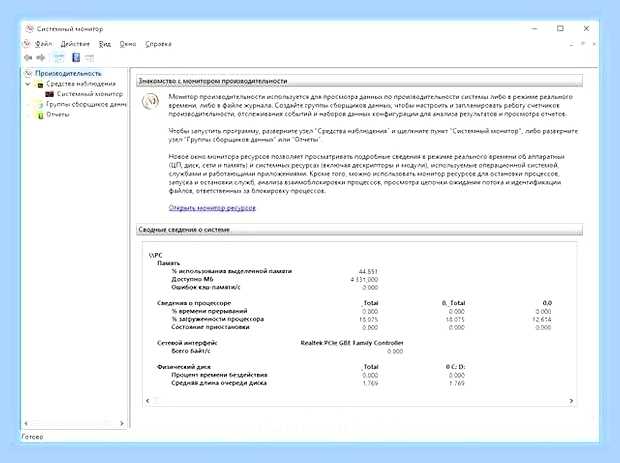Click the Системный монитор window title text
620x463 pixels.
pyautogui.click(x=70, y=29)
